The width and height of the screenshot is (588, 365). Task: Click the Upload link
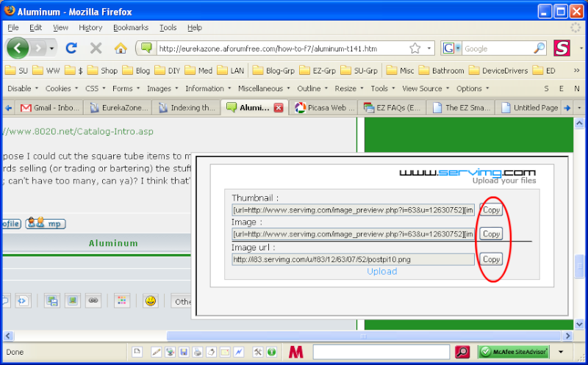point(381,271)
